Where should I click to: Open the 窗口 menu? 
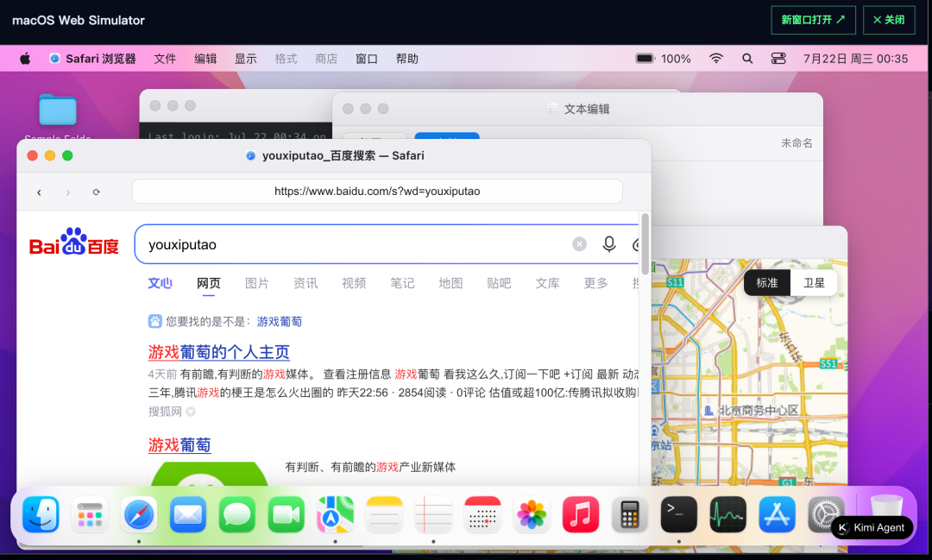click(x=366, y=59)
